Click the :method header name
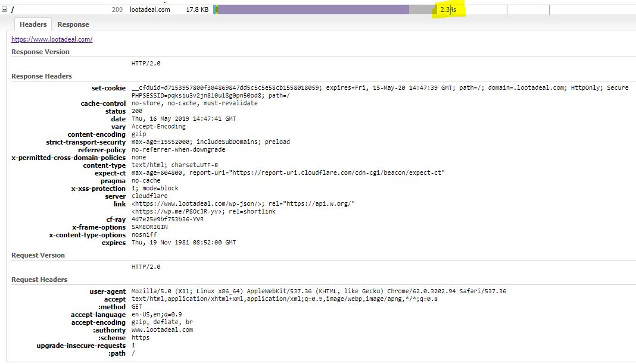The width and height of the screenshot is (636, 364). (x=112, y=307)
